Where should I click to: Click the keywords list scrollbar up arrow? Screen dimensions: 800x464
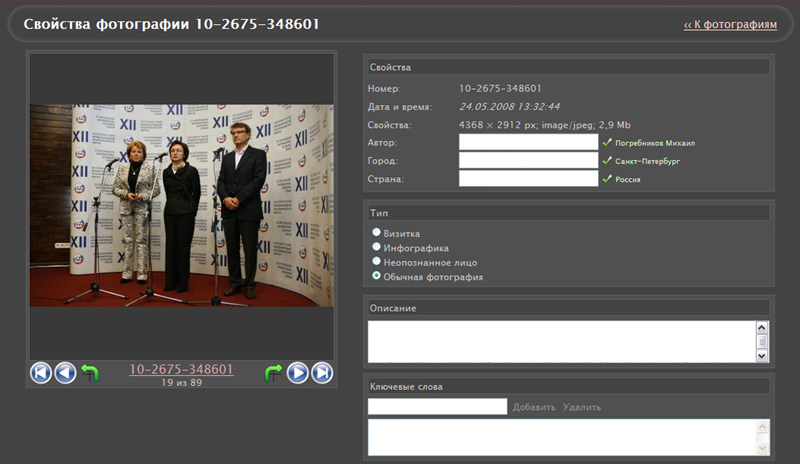tap(763, 427)
